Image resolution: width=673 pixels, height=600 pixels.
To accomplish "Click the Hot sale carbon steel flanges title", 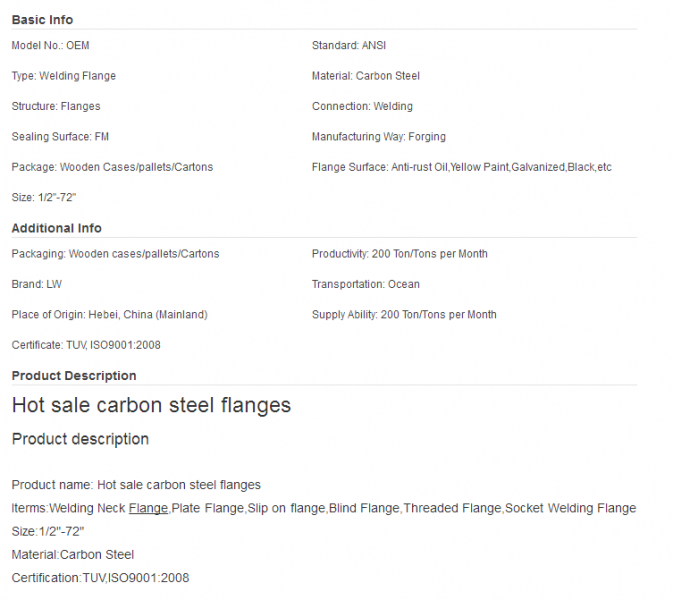I will coord(151,405).
